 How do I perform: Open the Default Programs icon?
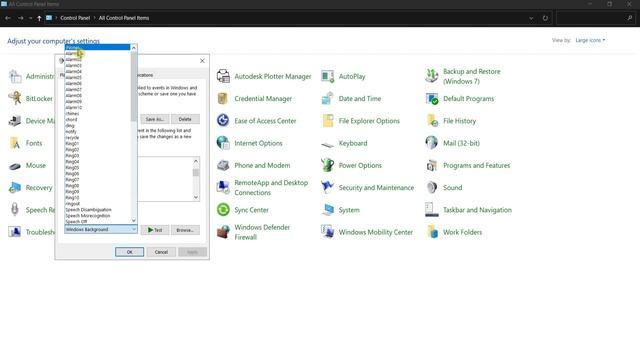[432, 98]
